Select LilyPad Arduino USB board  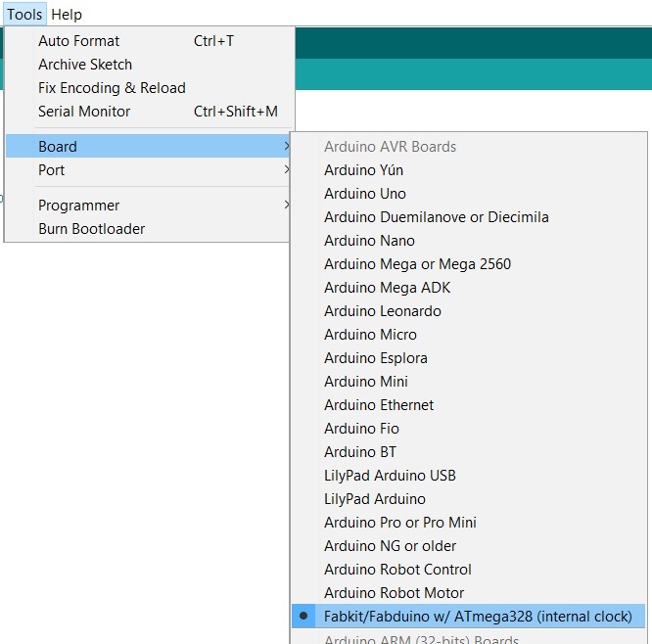(x=390, y=476)
